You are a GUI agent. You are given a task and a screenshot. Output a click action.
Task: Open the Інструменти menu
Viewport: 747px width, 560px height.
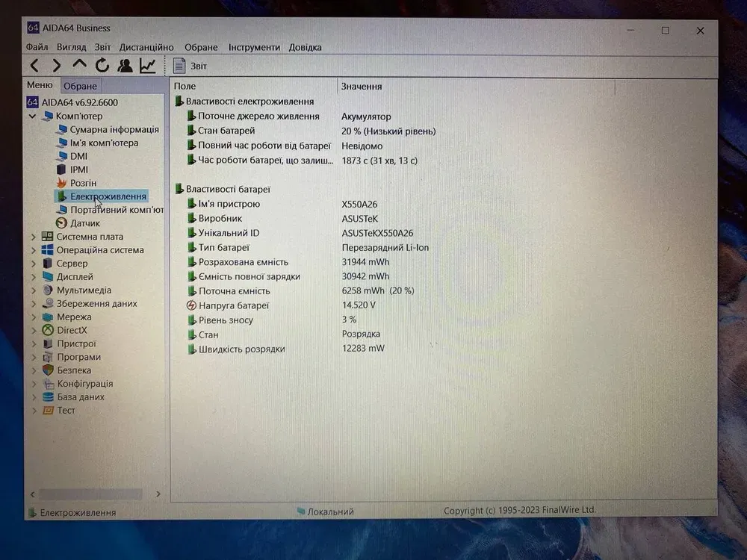[254, 48]
